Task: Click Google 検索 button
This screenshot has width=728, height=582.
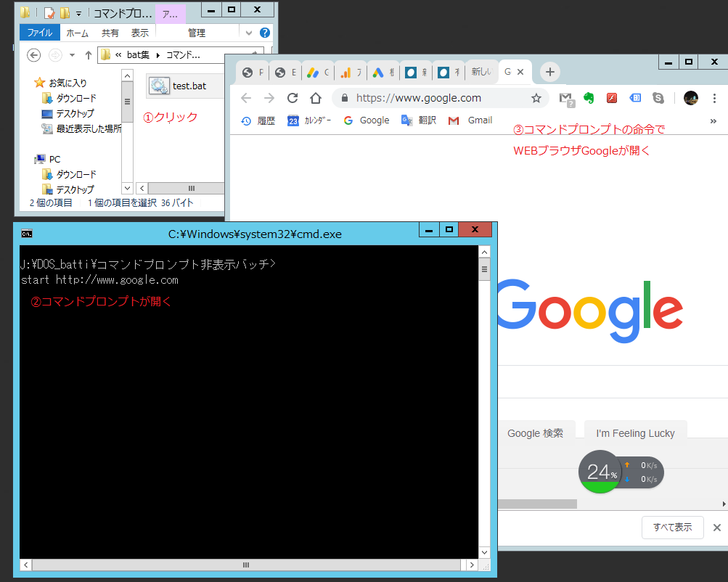Action: [536, 433]
